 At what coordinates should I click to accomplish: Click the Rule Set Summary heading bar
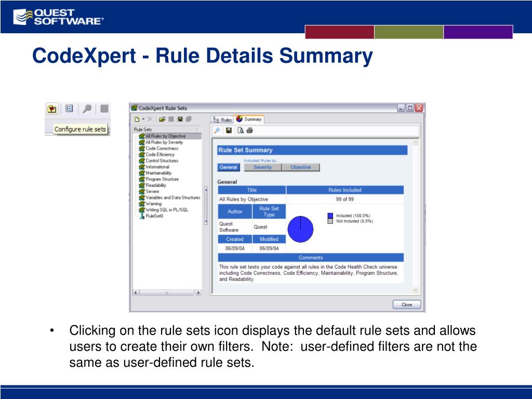pyautogui.click(x=312, y=150)
